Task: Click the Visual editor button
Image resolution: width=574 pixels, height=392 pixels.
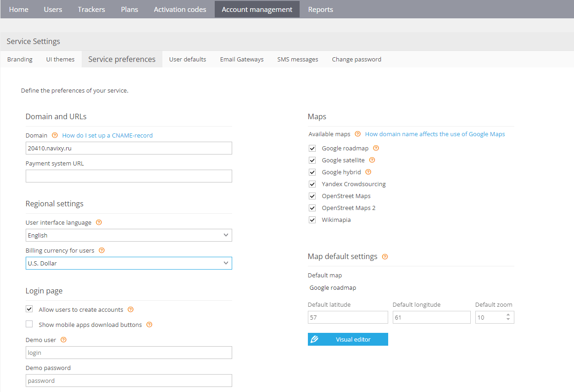Action: point(348,339)
